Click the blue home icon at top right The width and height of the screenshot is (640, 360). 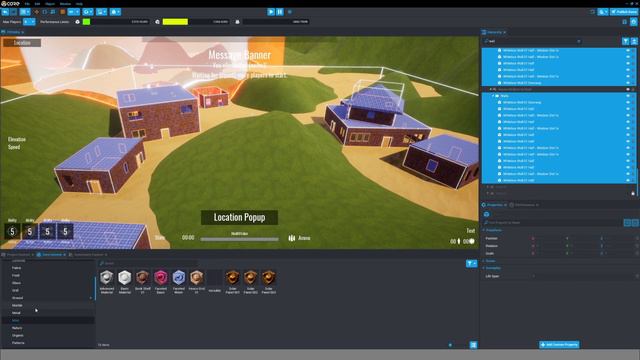[x=633, y=22]
